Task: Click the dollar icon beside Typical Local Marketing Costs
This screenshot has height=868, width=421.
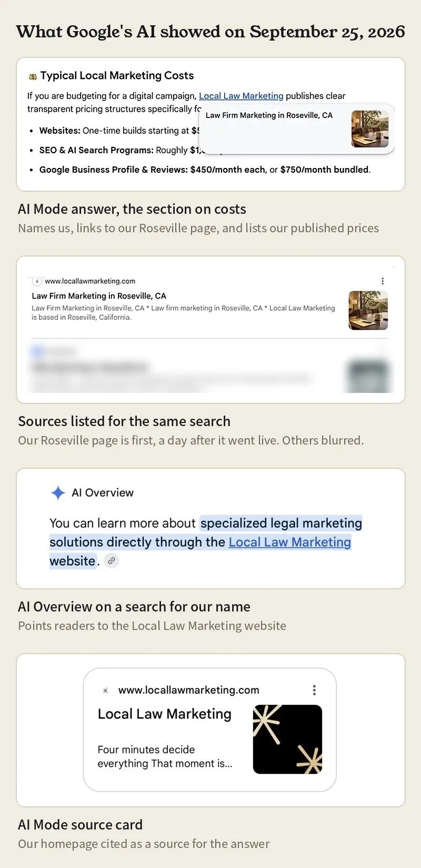Action: (33, 77)
